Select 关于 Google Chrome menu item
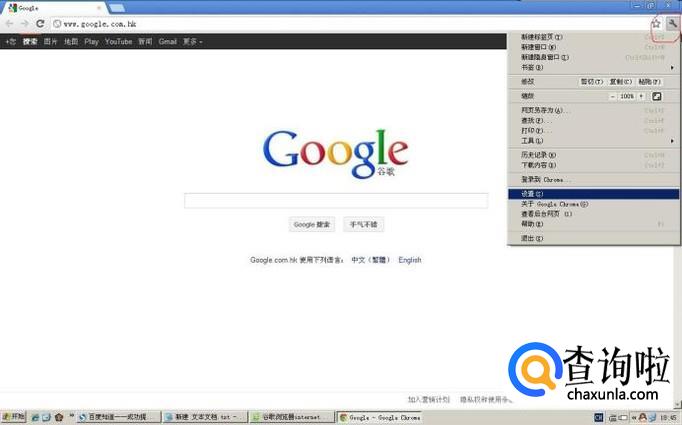This screenshot has width=682, height=425. pyautogui.click(x=592, y=204)
